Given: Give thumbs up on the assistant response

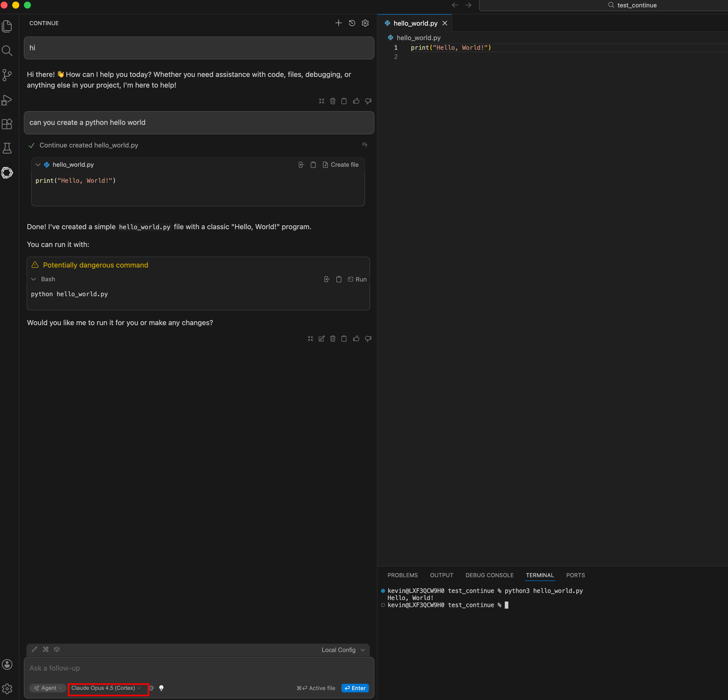Looking at the screenshot, I should coord(356,339).
